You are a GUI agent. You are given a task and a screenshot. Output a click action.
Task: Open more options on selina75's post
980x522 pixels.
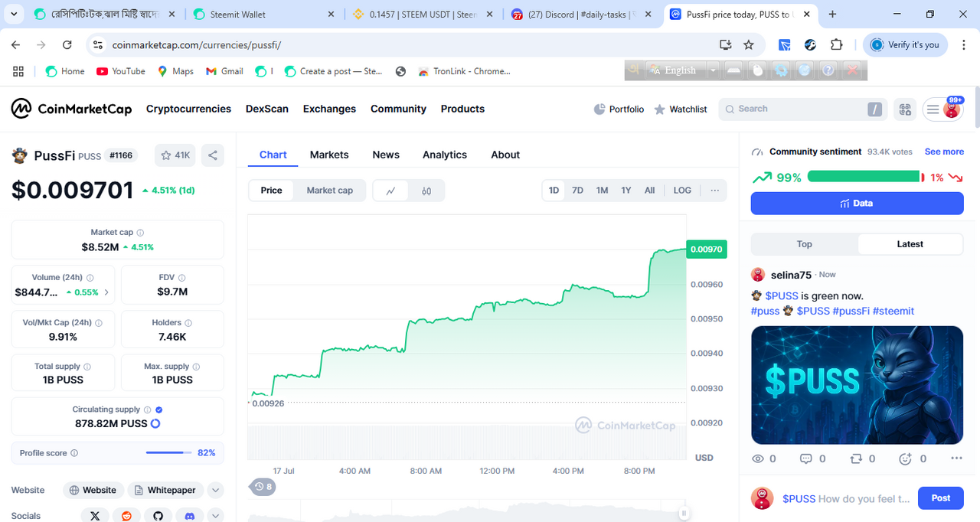(956, 458)
